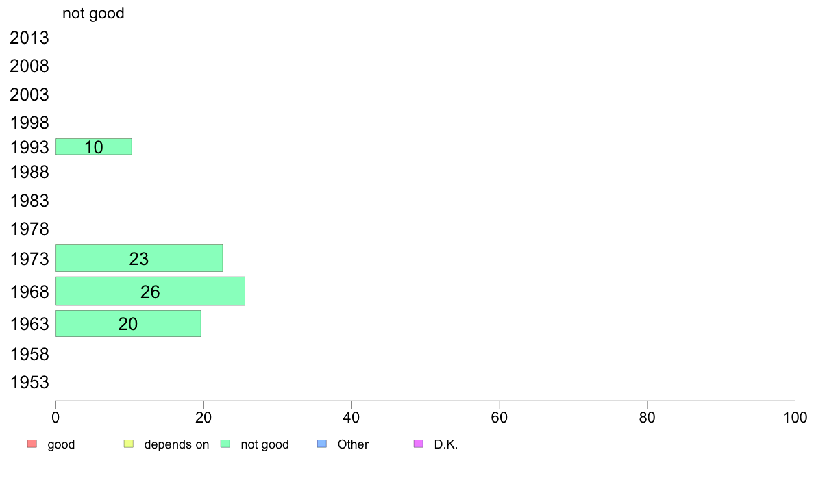This screenshot has height=504, width=814.
Task: Click the 'depends on' legend text
Action: pos(177,445)
